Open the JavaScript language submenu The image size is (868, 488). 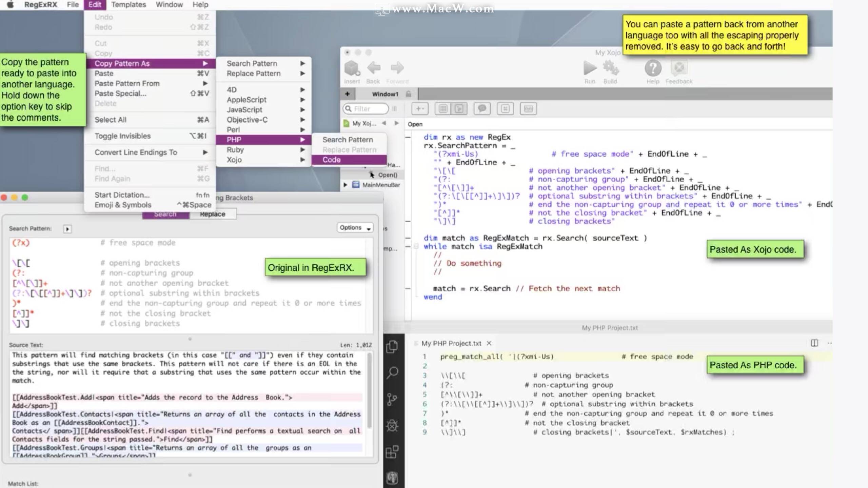click(263, 110)
